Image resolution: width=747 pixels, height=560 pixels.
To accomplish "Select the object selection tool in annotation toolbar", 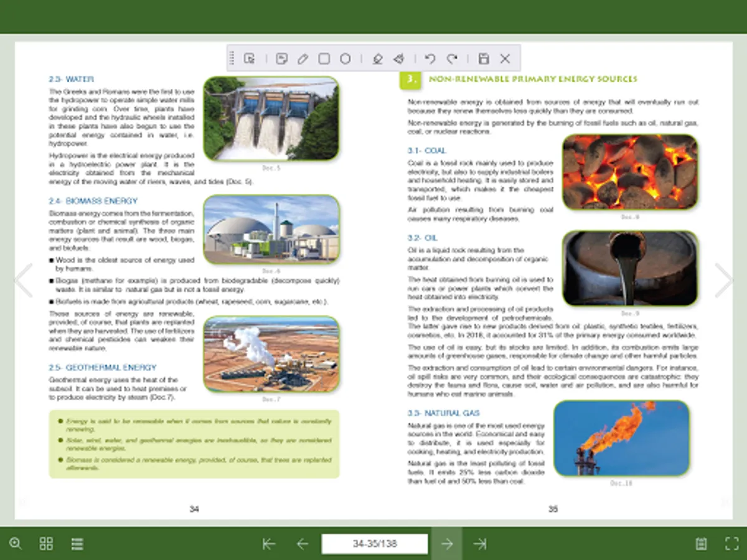I will pos(250,58).
